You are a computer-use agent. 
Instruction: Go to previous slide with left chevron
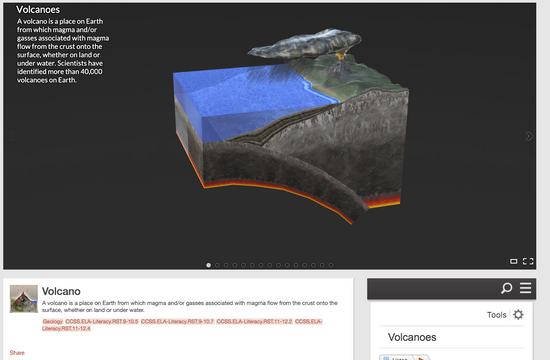pos(10,136)
